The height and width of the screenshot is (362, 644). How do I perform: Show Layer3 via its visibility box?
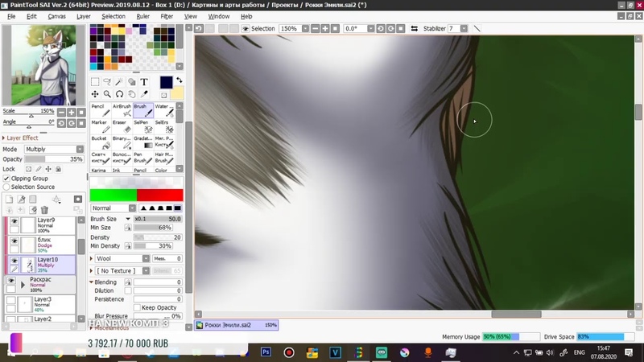11,300
